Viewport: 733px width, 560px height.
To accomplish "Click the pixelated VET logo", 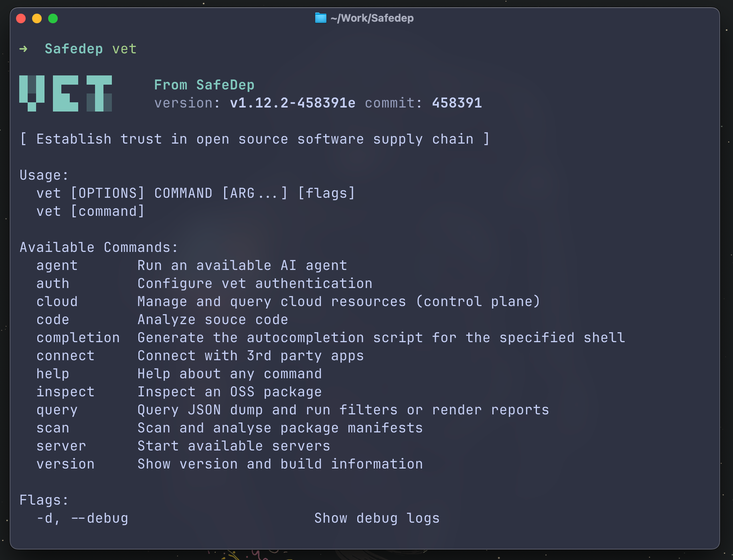I will pos(65,93).
